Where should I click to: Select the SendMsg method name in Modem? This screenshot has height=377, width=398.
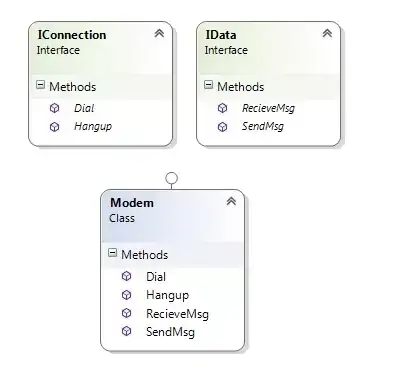[x=170, y=332]
